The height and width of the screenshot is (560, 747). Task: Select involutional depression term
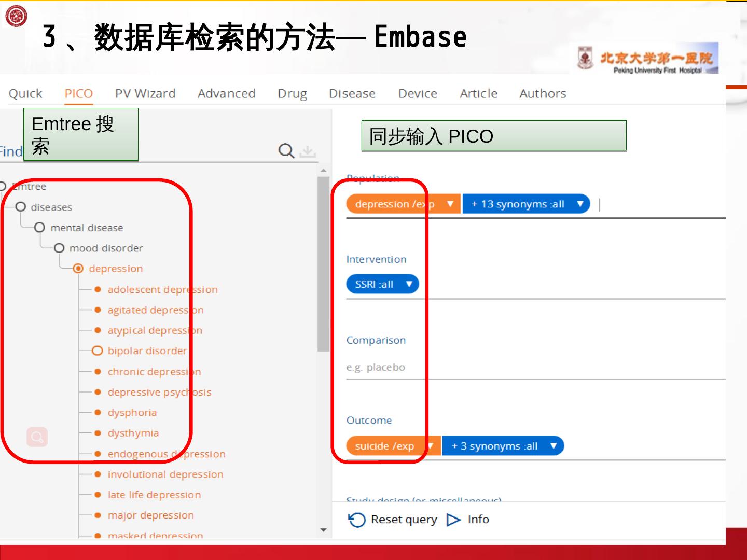165,474
